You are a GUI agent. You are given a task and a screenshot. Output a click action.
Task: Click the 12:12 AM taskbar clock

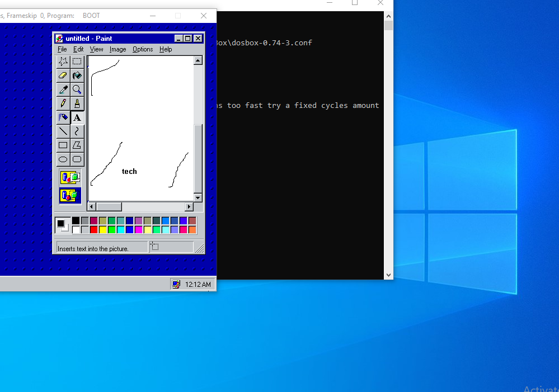coord(198,285)
